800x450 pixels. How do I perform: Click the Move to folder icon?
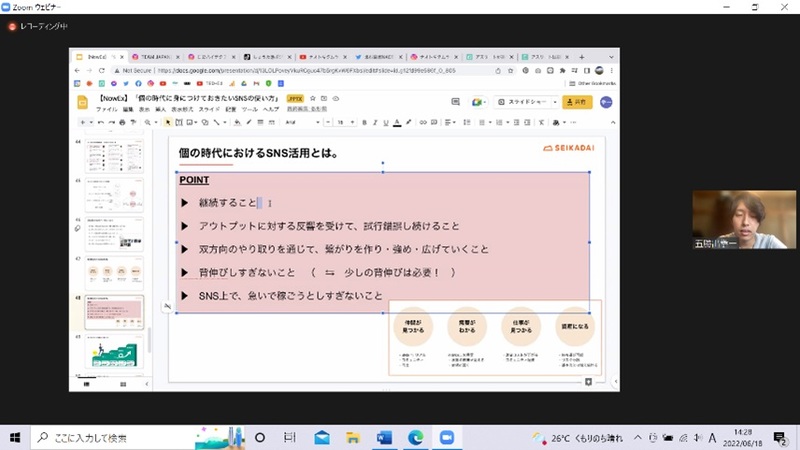click(x=324, y=98)
